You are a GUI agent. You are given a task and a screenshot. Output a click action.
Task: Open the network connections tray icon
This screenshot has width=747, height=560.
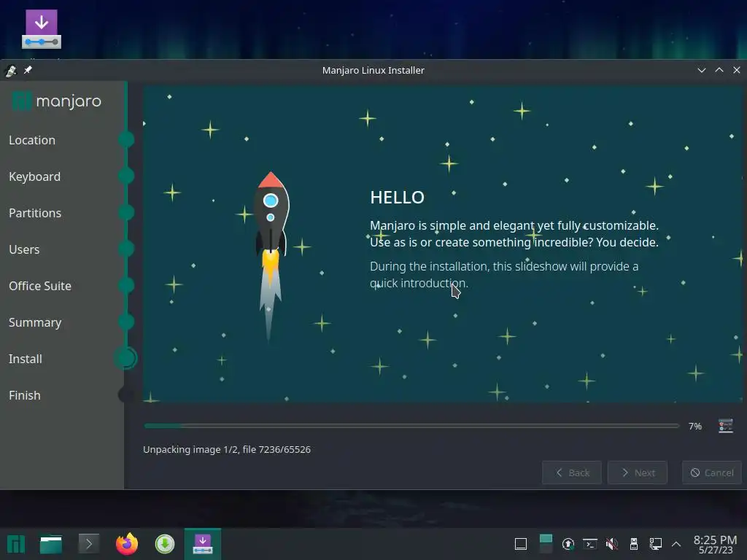(656, 544)
